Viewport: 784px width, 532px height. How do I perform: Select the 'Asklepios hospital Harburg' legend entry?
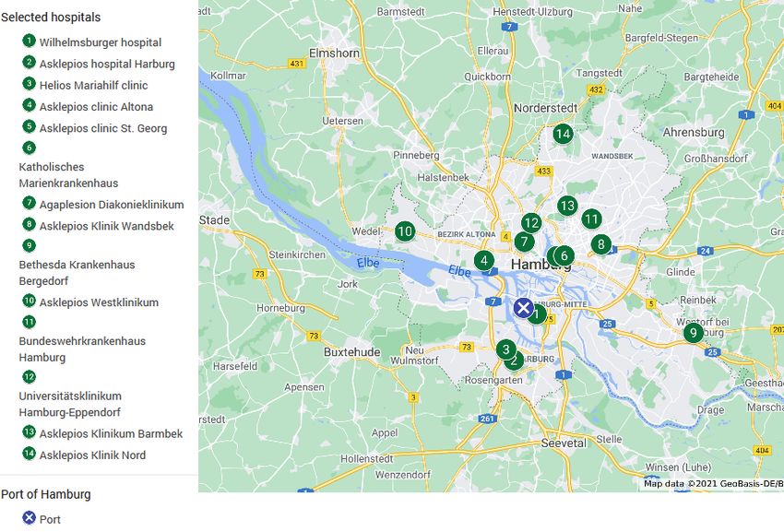click(x=107, y=64)
